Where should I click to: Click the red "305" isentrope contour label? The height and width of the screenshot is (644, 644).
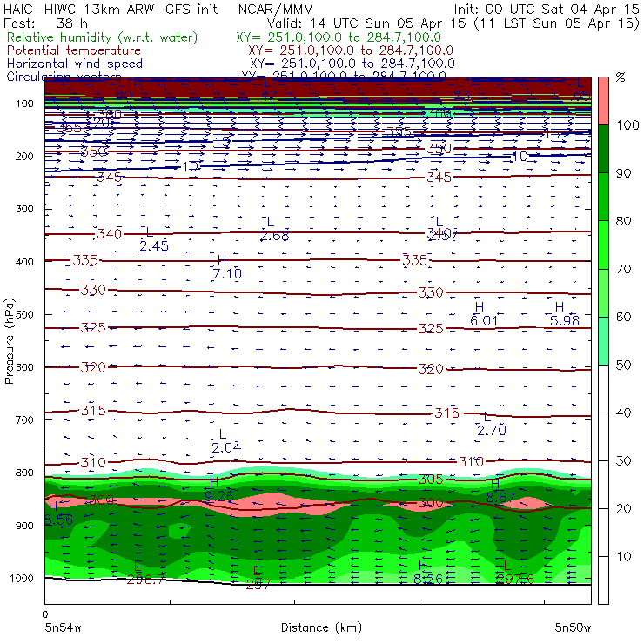[431, 480]
